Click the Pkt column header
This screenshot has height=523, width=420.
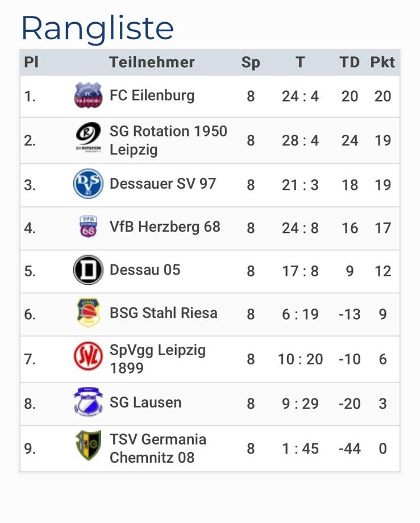tap(382, 62)
